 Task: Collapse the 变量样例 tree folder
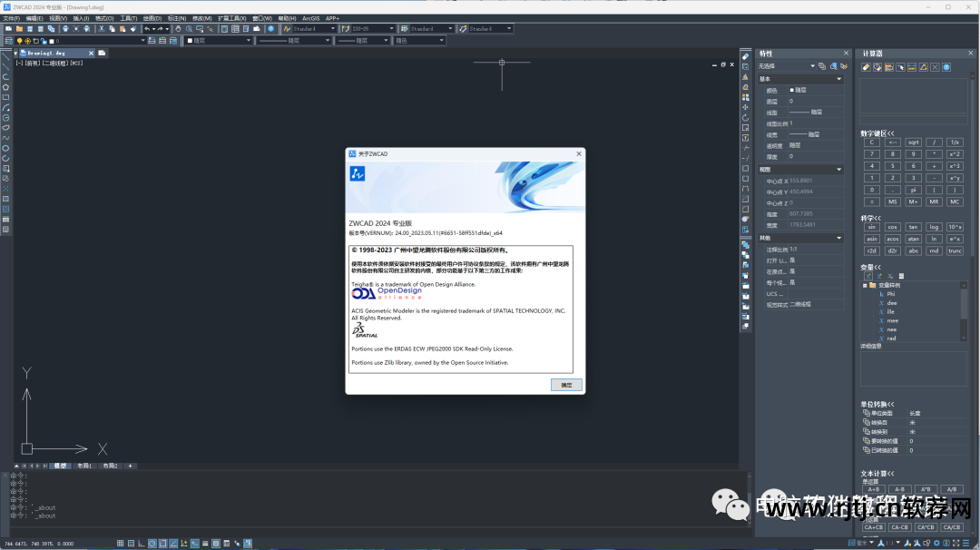(x=865, y=286)
